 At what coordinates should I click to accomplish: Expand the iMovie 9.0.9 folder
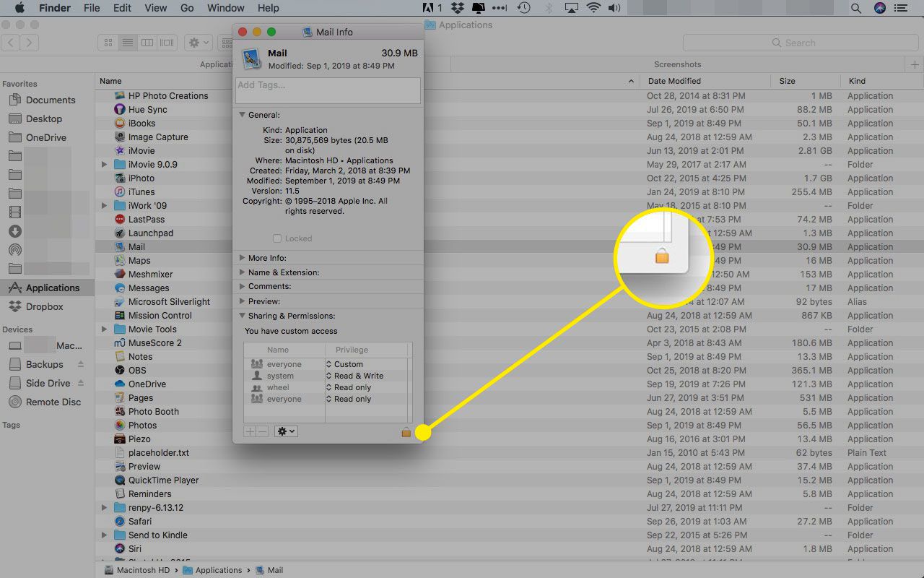(x=105, y=165)
